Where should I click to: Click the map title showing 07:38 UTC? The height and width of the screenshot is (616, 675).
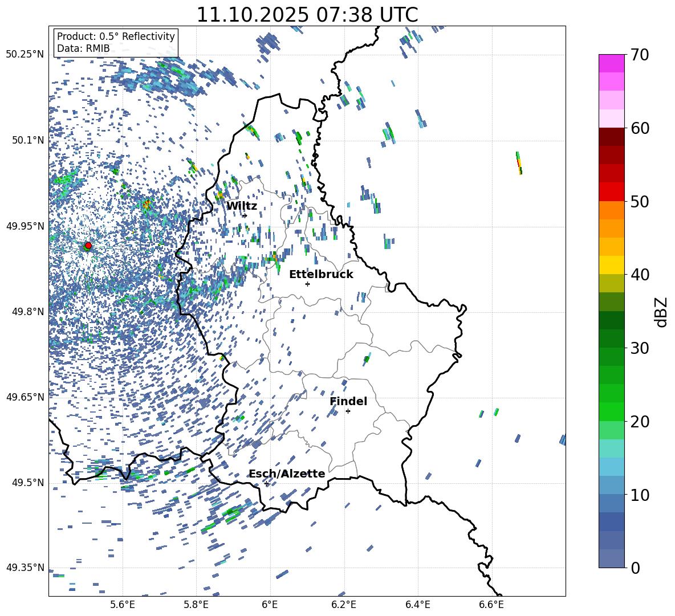coord(307,15)
